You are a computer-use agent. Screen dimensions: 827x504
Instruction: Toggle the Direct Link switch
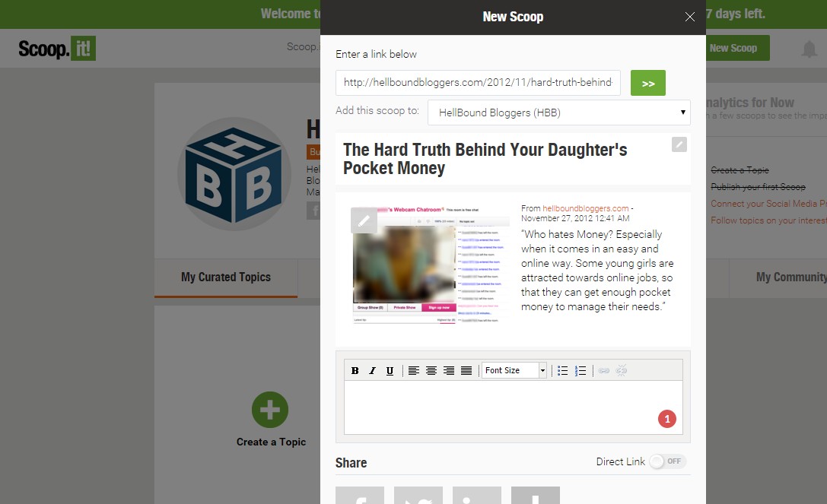[667, 462]
